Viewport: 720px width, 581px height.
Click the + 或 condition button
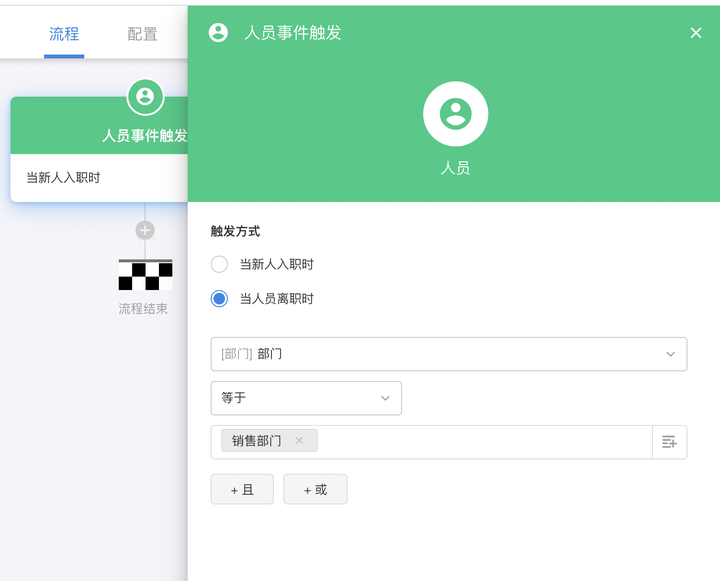tap(315, 490)
